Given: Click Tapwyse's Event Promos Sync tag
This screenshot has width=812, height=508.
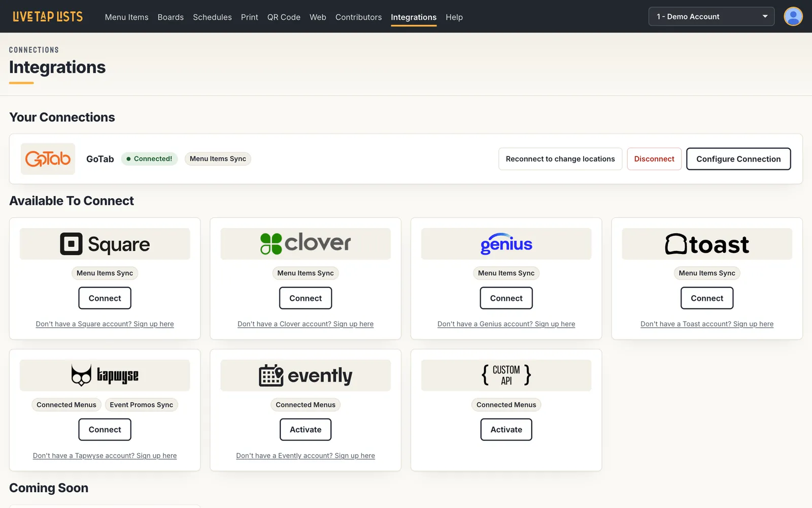Looking at the screenshot, I should 142,405.
